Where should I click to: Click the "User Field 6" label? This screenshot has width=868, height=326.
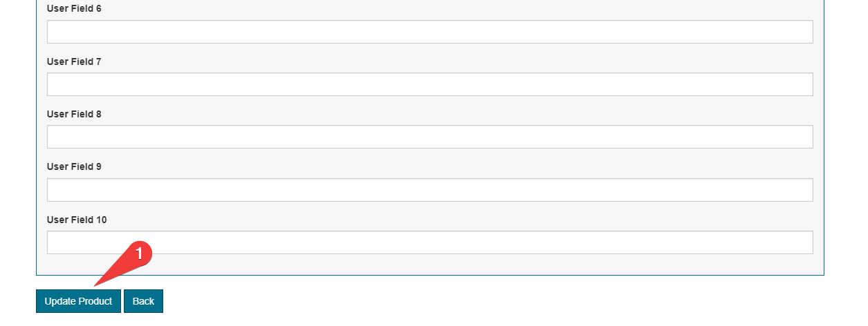click(x=74, y=9)
